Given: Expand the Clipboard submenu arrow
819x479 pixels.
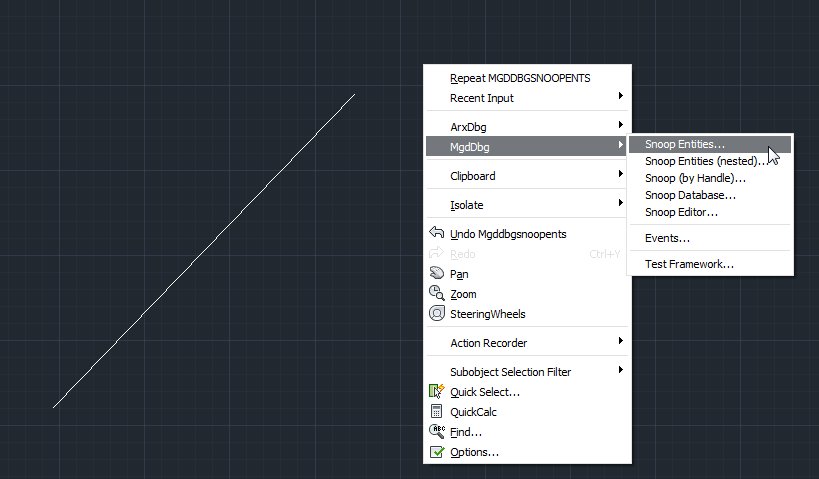Looking at the screenshot, I should 621,173.
